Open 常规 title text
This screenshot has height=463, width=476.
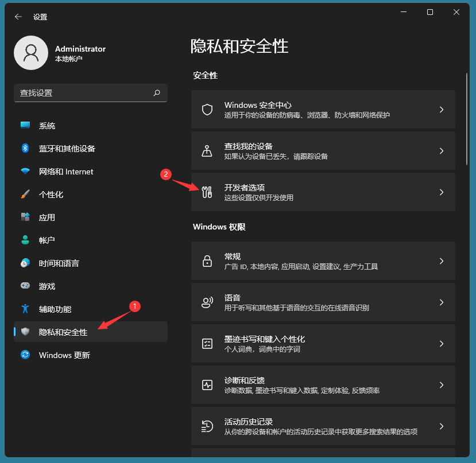pos(232,256)
